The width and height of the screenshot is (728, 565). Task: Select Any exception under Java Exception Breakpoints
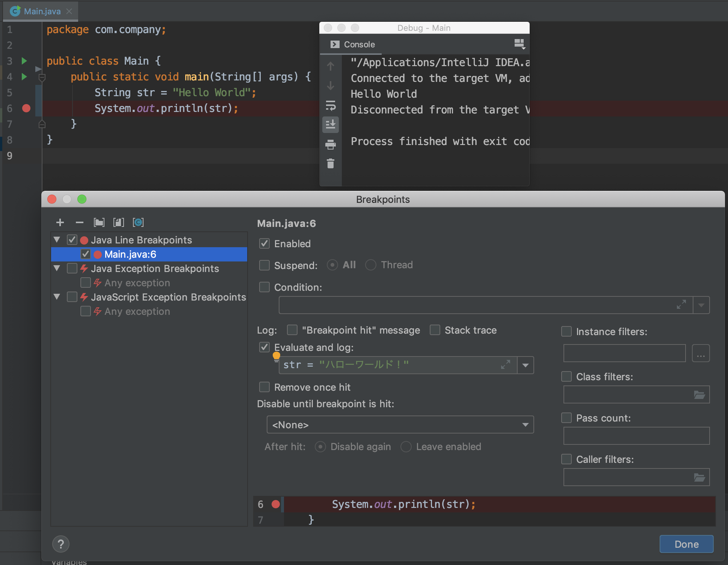pyautogui.click(x=137, y=283)
